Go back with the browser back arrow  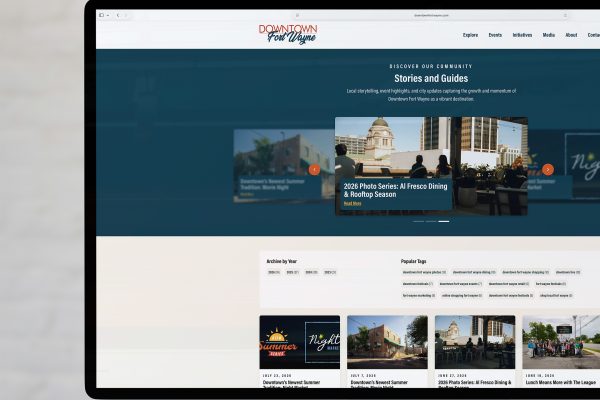click(x=118, y=15)
